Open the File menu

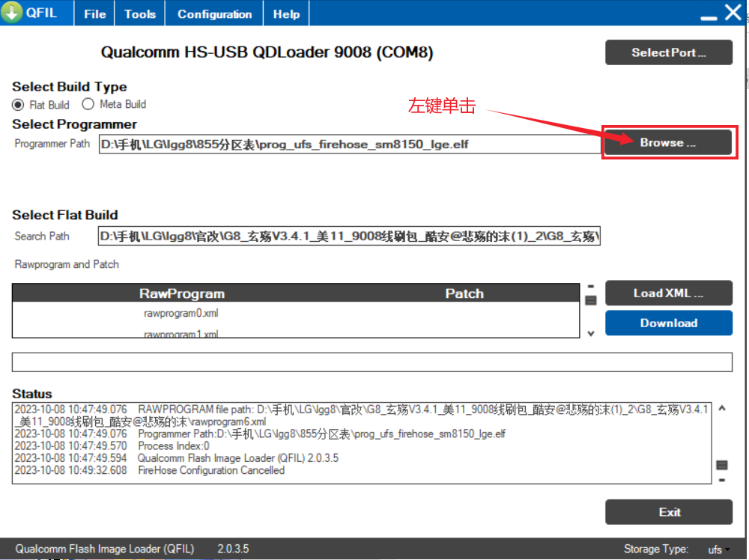point(94,14)
